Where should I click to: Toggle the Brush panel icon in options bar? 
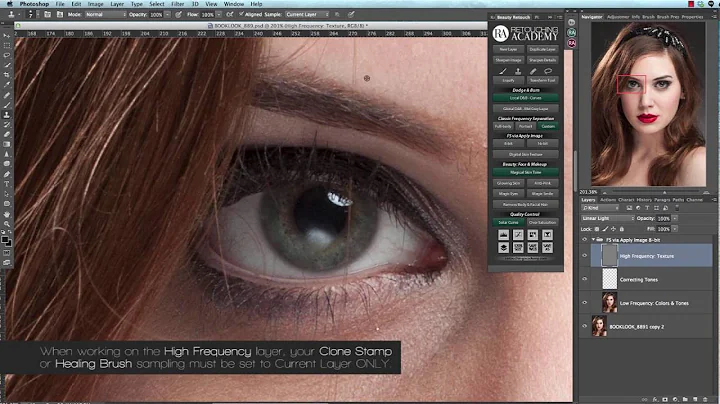click(47, 15)
